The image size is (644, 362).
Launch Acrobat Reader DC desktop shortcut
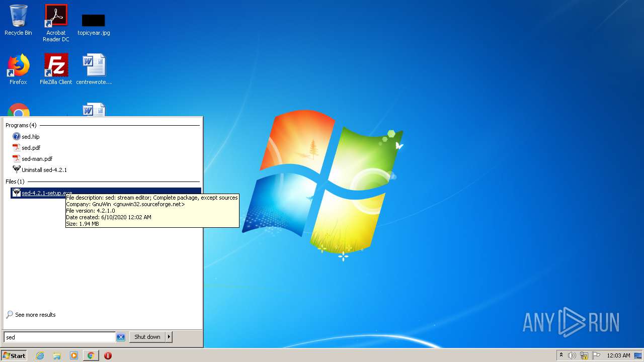click(56, 23)
